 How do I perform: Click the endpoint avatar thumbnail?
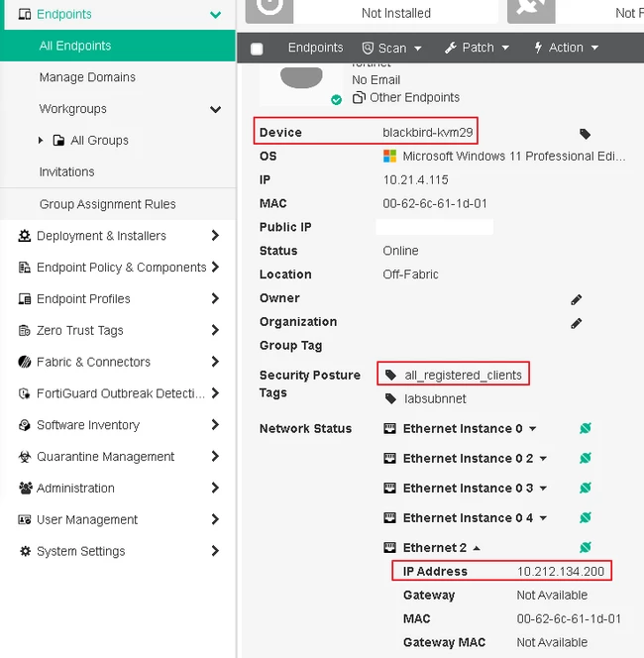coord(301,84)
